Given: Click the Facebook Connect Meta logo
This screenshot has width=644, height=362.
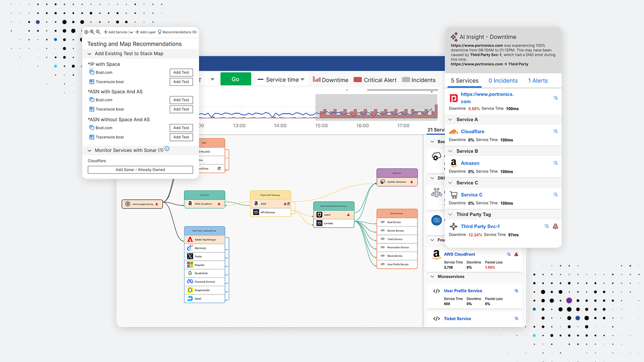Looking at the screenshot, I should tap(190, 282).
